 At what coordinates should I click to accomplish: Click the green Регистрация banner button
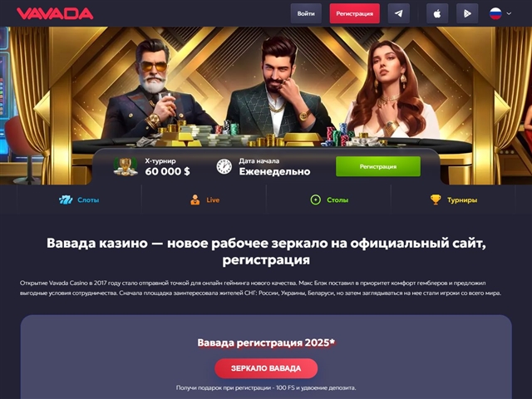coord(378,166)
